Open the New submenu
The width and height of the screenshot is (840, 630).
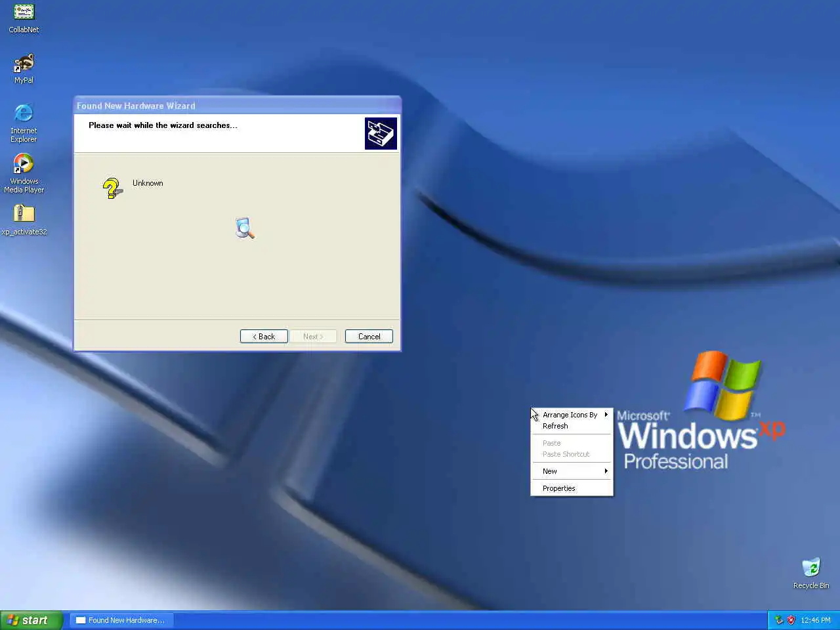(572, 471)
